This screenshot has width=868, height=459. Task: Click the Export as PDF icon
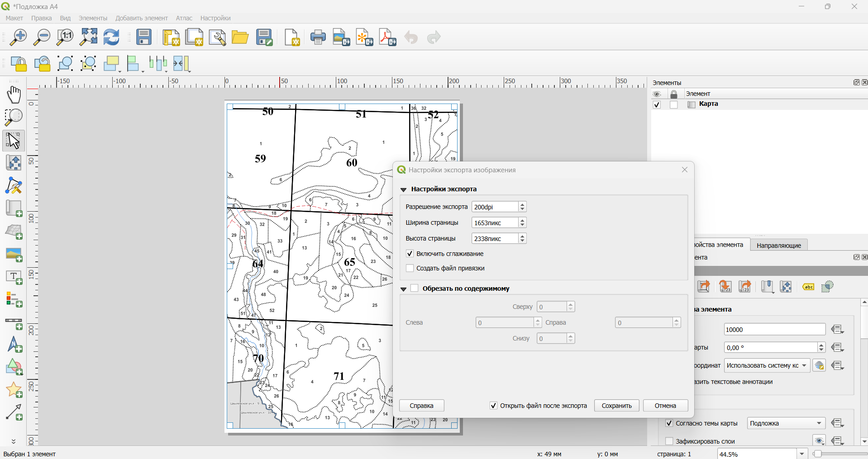(388, 37)
